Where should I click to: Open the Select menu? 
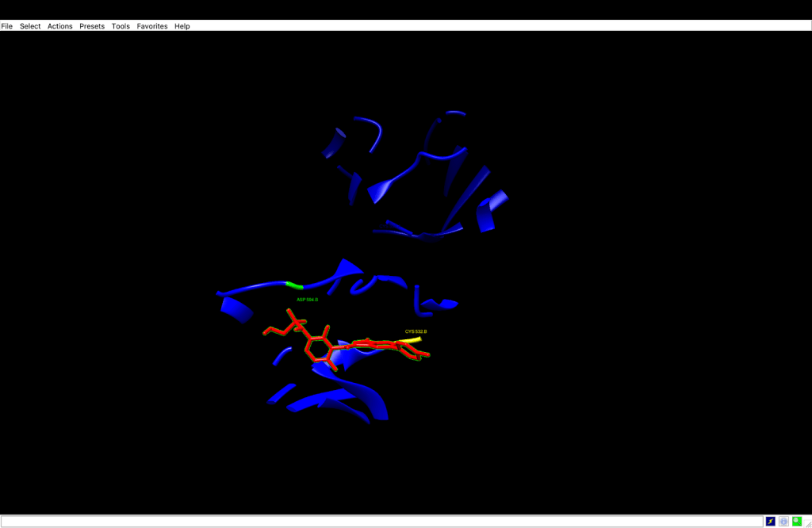click(x=30, y=26)
